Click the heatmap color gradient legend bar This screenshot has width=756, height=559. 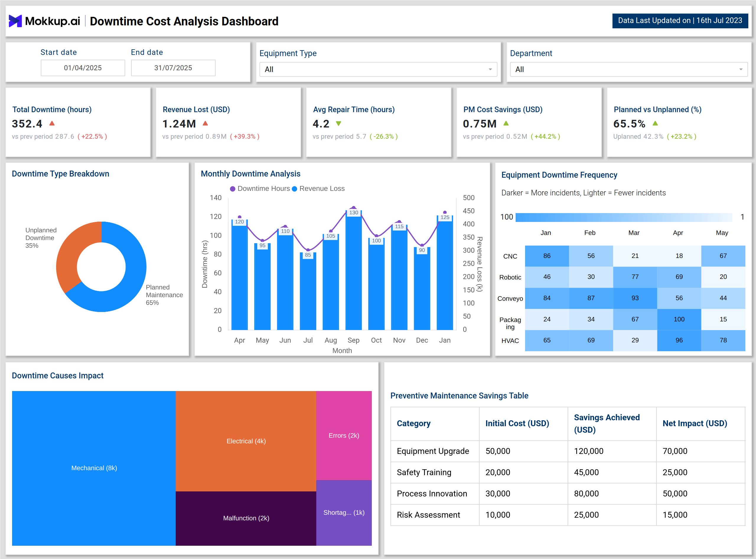624,217
